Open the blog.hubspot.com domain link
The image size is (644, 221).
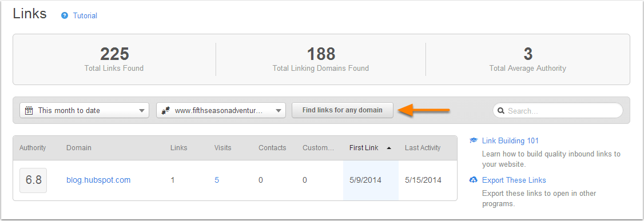pyautogui.click(x=98, y=180)
